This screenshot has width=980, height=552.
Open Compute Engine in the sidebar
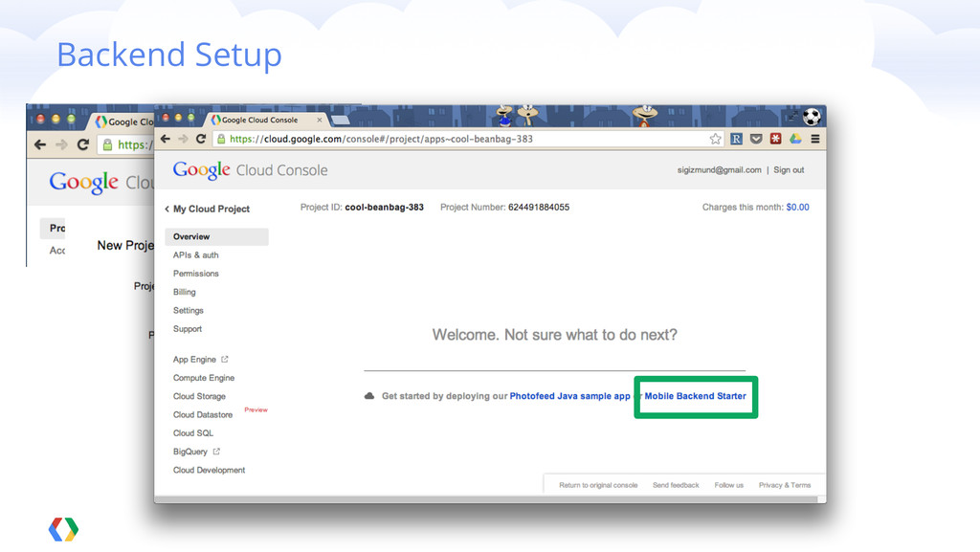pos(204,378)
